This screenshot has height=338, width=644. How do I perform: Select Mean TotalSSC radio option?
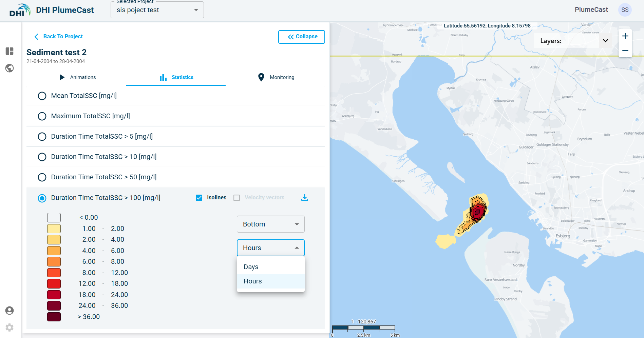(x=42, y=96)
